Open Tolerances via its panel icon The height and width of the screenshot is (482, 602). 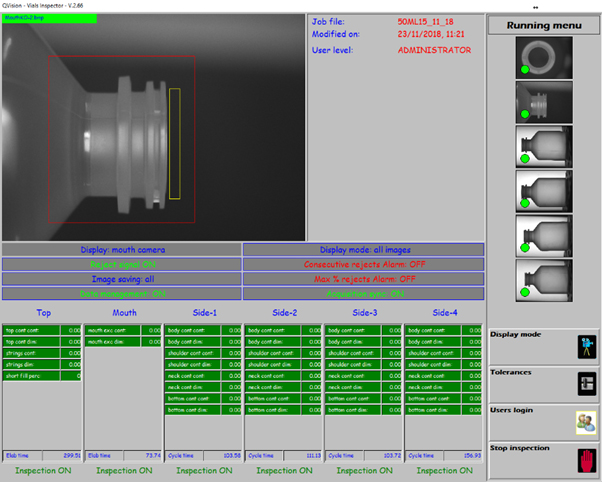click(585, 383)
